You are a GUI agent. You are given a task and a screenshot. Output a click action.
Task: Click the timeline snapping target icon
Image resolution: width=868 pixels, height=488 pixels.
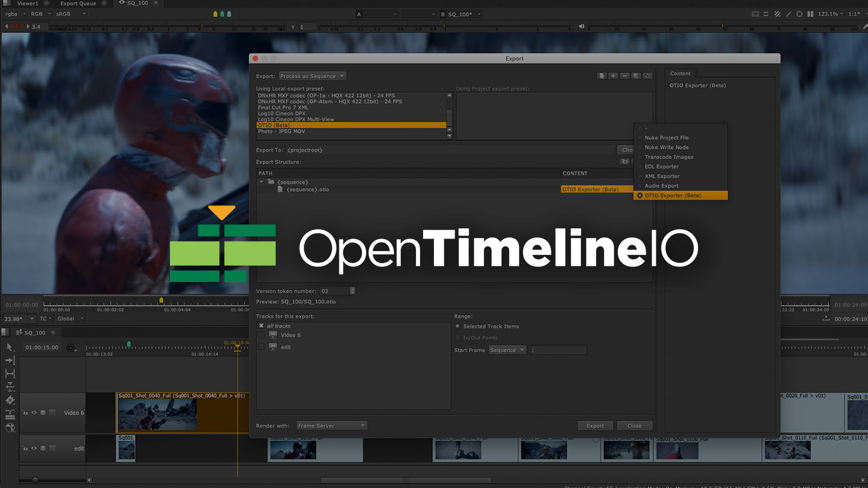coord(71,348)
